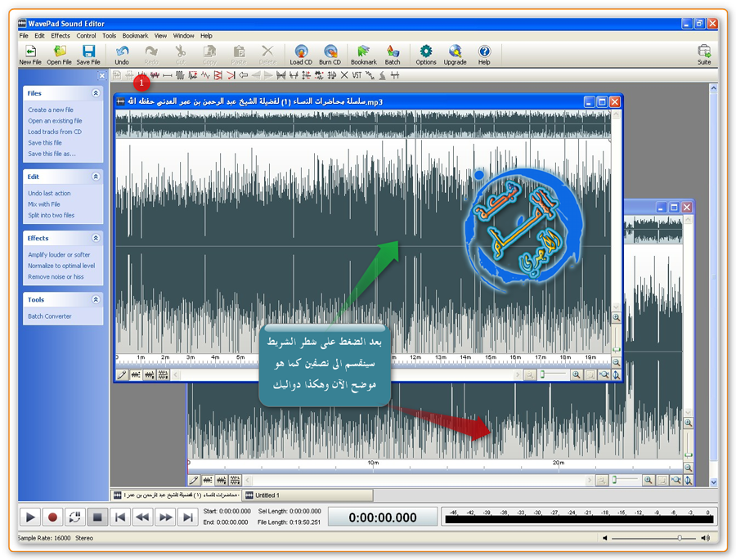Click 'Create a new file' link
This screenshot has height=560, width=736.
point(51,110)
